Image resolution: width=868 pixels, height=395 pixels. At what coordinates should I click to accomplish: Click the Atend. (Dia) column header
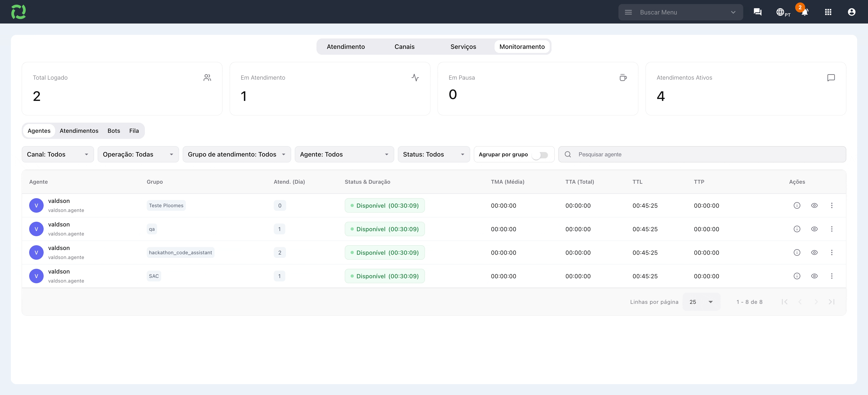289,182
